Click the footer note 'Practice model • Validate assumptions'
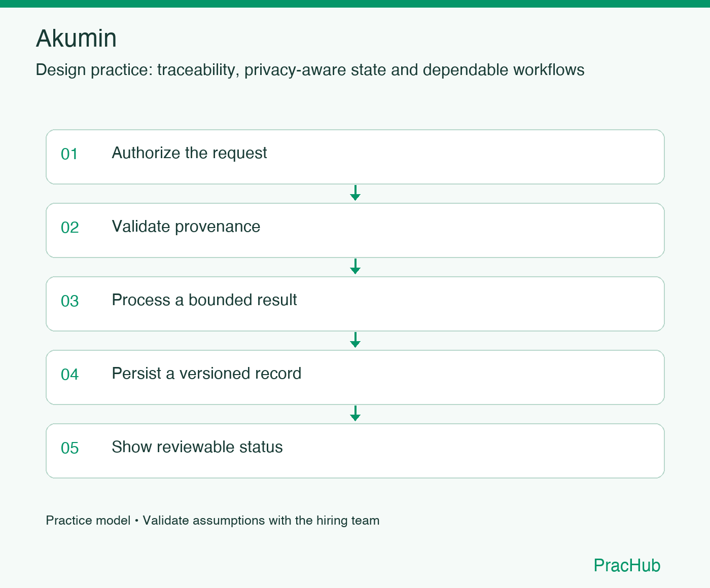 (212, 521)
